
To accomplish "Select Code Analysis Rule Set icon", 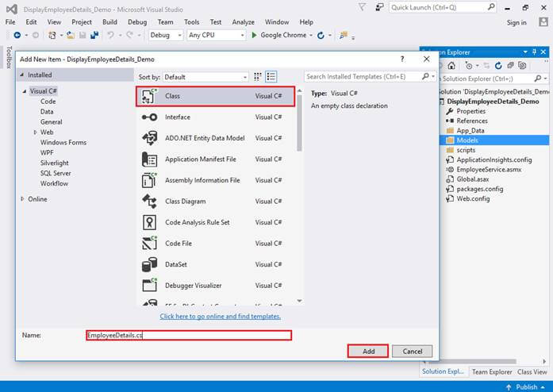I will click(149, 222).
